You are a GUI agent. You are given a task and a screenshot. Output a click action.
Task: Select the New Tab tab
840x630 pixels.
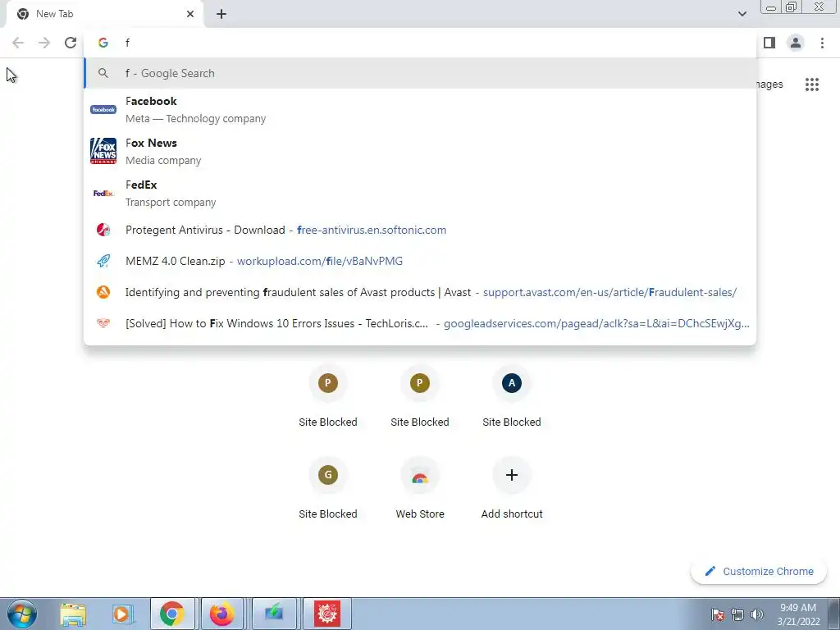(104, 14)
